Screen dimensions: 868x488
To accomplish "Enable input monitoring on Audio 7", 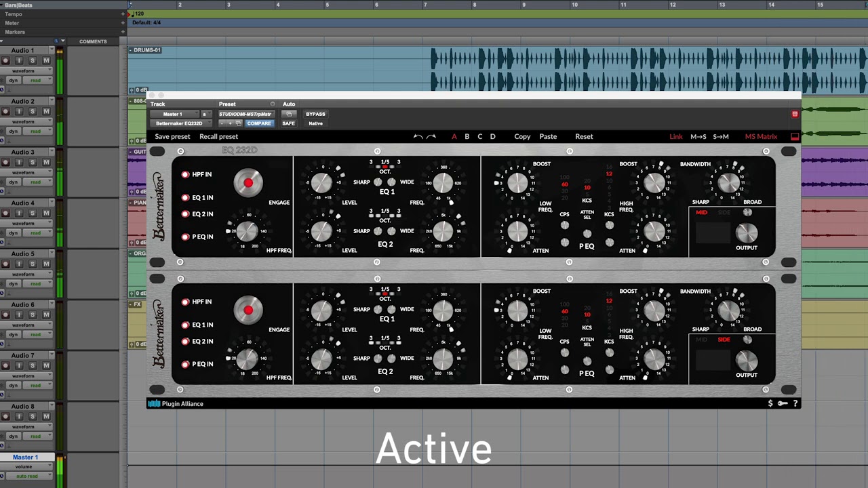I will tap(19, 365).
